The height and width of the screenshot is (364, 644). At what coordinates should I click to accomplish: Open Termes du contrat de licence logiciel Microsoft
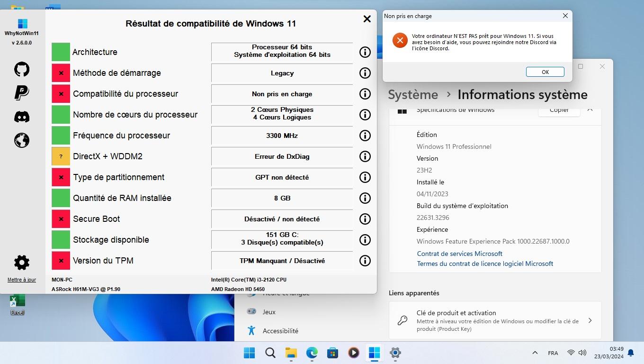click(485, 264)
